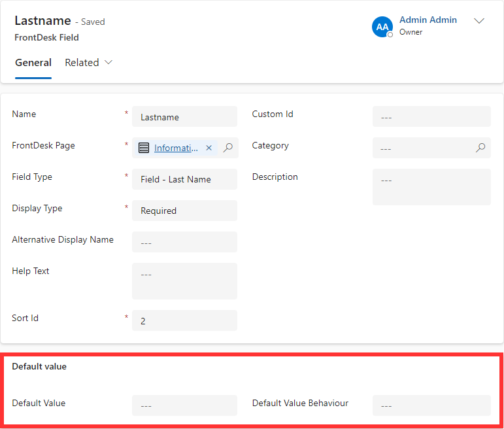The height and width of the screenshot is (429, 504).
Task: Click the Category lookup search icon
Action: click(x=480, y=148)
